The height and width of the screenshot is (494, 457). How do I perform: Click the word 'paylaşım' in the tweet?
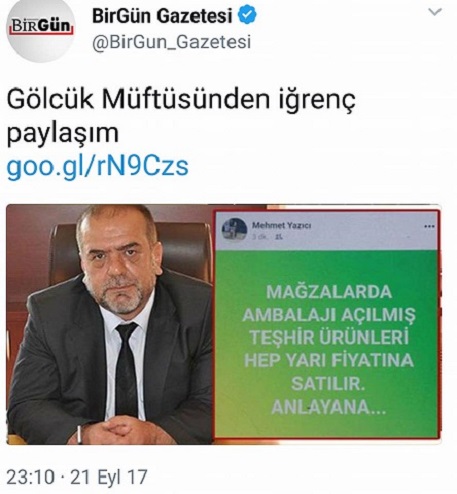tap(63, 134)
